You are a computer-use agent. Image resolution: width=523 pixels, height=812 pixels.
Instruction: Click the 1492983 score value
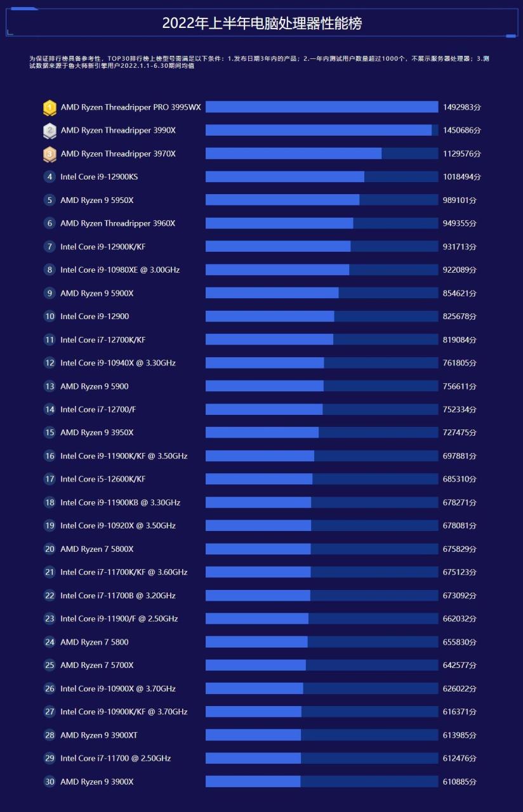tap(461, 107)
